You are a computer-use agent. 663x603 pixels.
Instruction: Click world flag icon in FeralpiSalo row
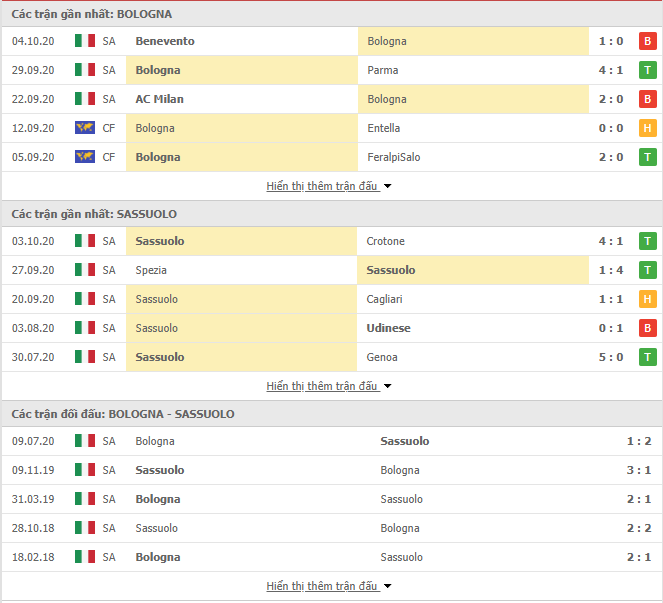click(x=84, y=157)
